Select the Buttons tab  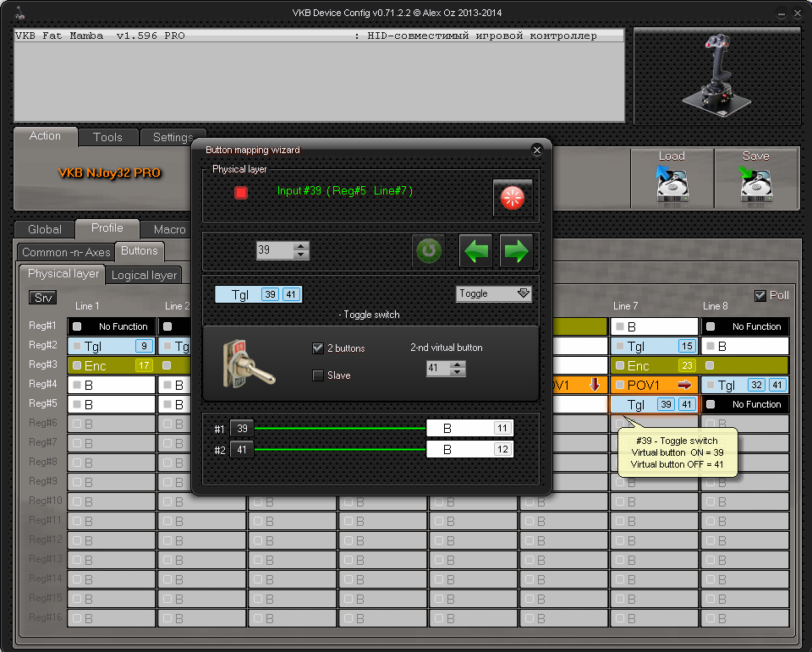click(x=140, y=250)
